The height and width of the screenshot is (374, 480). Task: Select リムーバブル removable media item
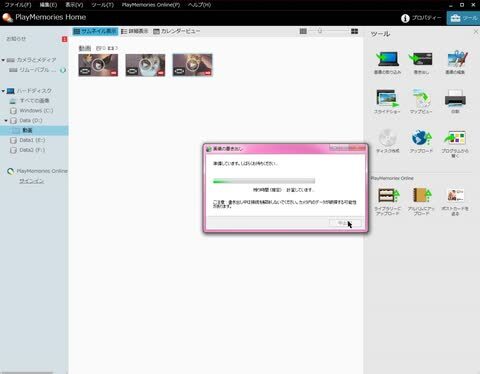coord(34,70)
